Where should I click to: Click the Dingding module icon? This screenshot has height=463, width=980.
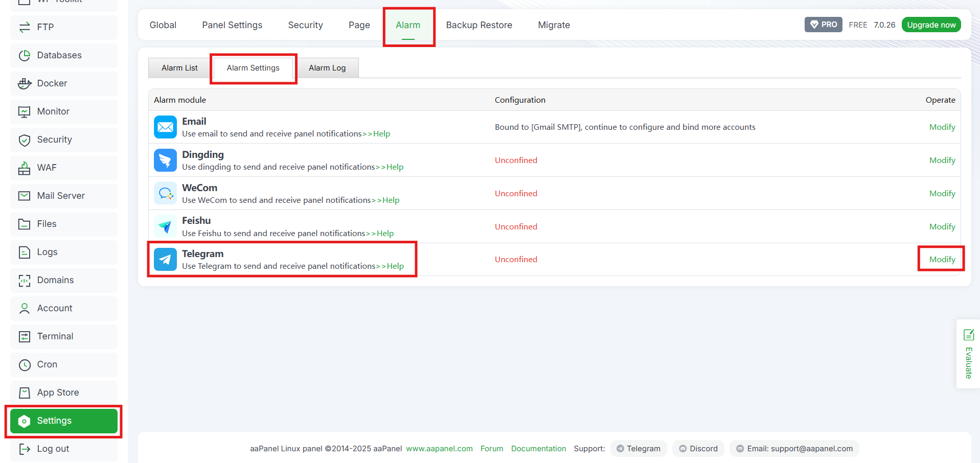tap(165, 160)
